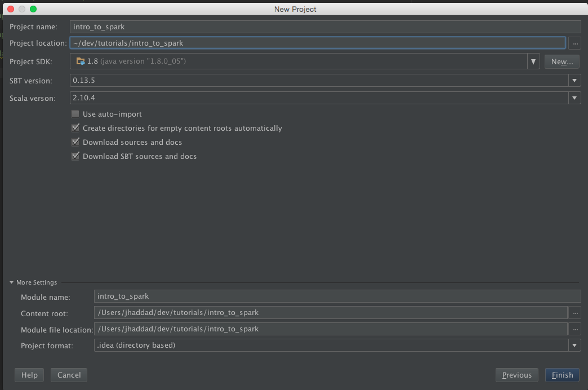588x390 pixels.
Task: Collapse the More Settings section
Action: (x=12, y=282)
